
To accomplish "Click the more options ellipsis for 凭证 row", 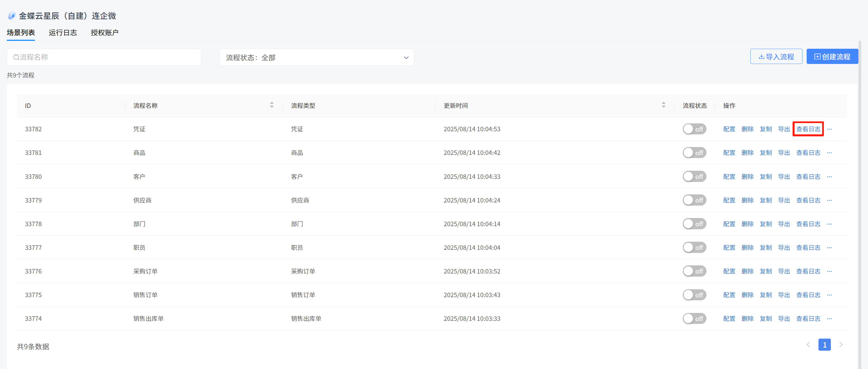I will point(829,129).
